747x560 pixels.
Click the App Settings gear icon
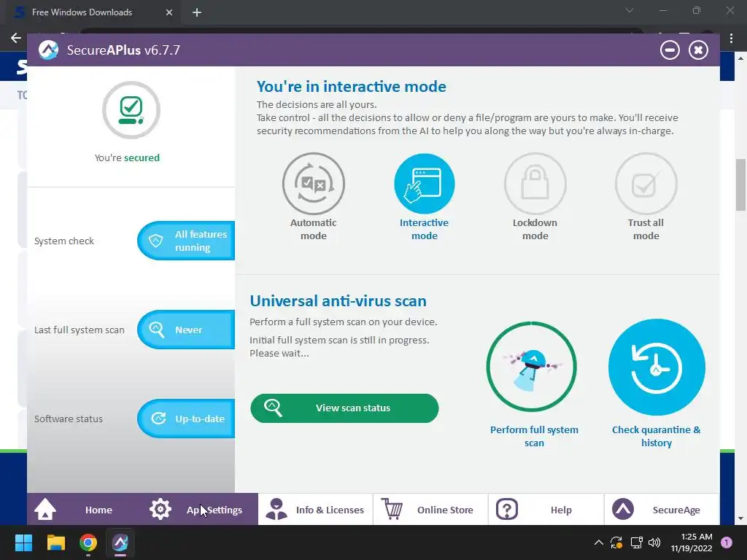(x=160, y=509)
